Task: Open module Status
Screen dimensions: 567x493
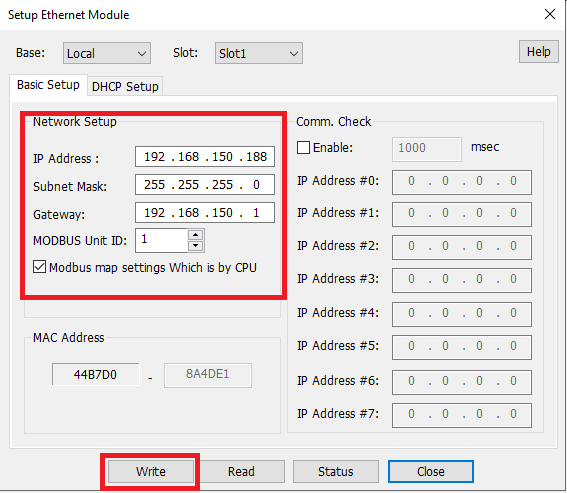Action: [336, 471]
